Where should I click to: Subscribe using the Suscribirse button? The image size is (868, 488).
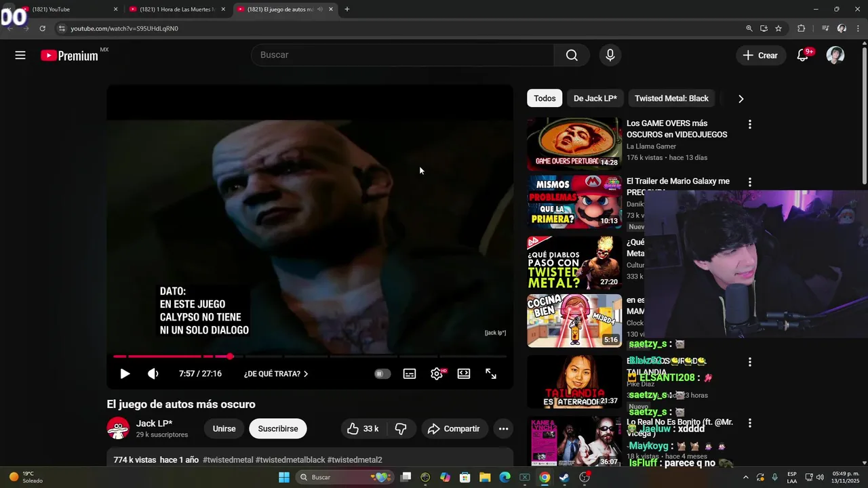point(278,428)
